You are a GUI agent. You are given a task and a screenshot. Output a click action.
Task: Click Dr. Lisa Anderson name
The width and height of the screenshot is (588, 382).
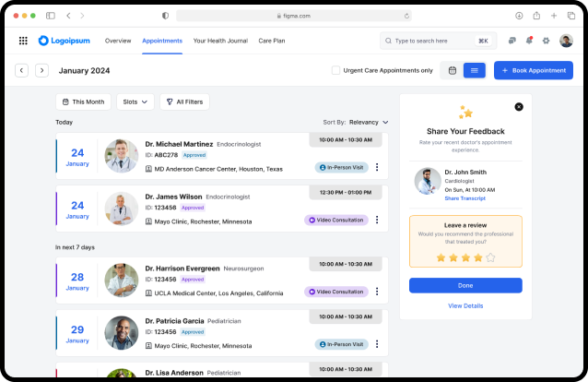click(x=174, y=373)
